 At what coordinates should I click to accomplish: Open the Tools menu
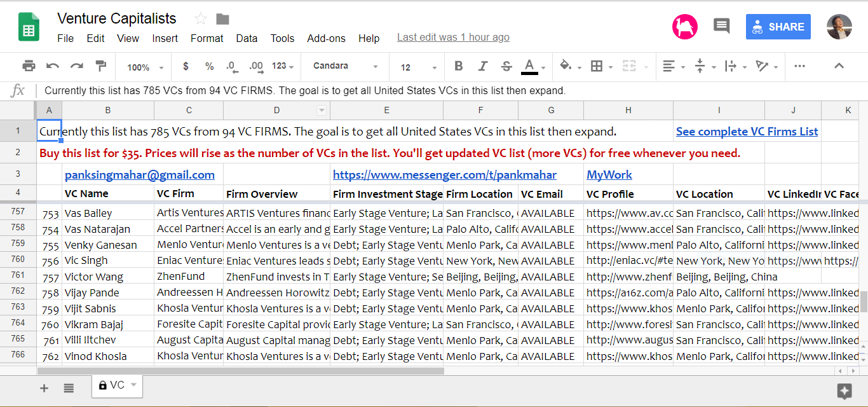[x=282, y=38]
